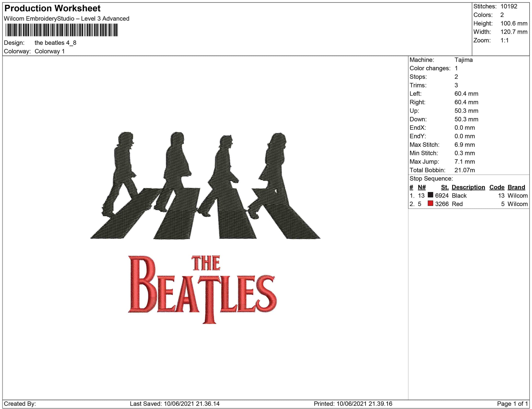This screenshot has height=409, width=532.
Task: Click the small red THE text
Action: tap(206, 263)
